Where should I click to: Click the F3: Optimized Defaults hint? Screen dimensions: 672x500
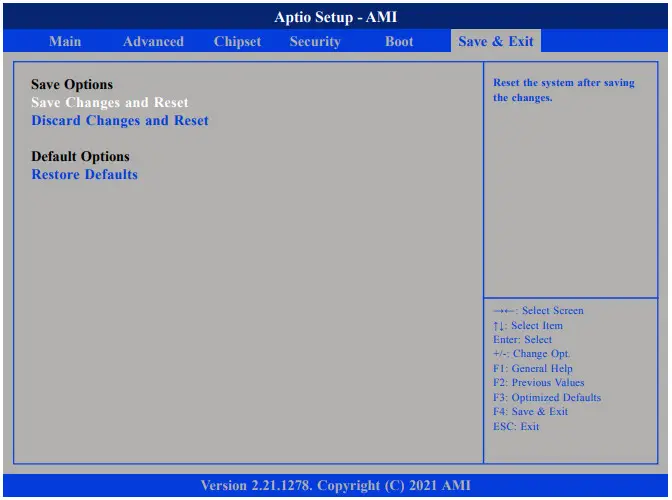pos(547,397)
